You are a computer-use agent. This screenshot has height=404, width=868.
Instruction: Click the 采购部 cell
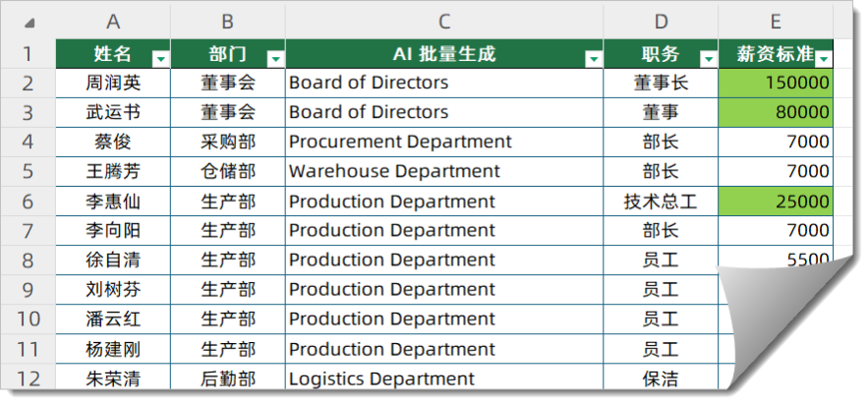pyautogui.click(x=228, y=142)
